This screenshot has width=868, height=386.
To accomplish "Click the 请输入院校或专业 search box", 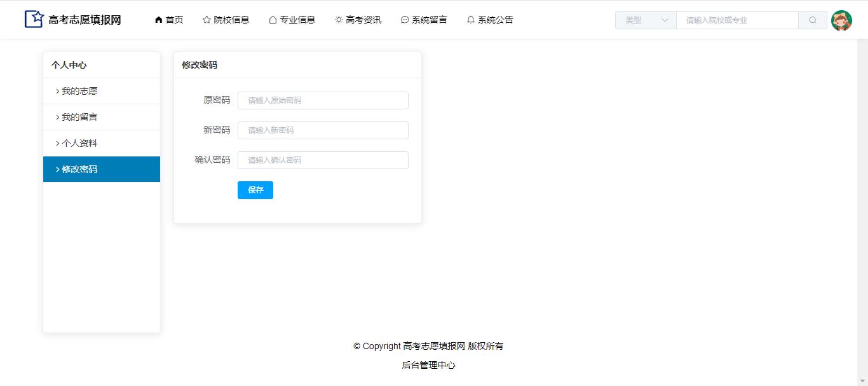I will [x=737, y=20].
